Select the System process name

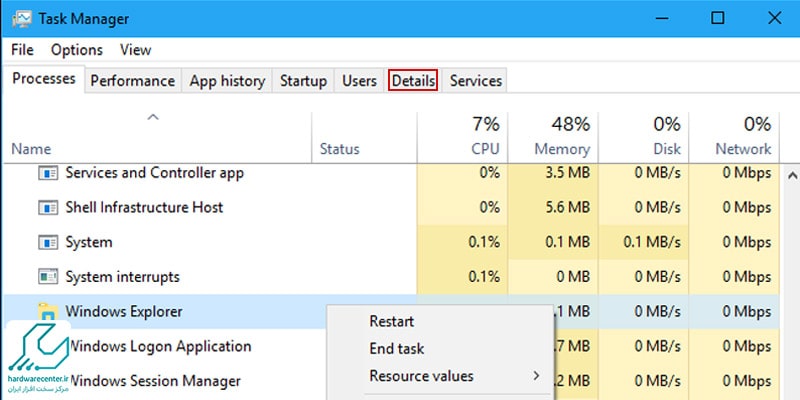pos(89,242)
